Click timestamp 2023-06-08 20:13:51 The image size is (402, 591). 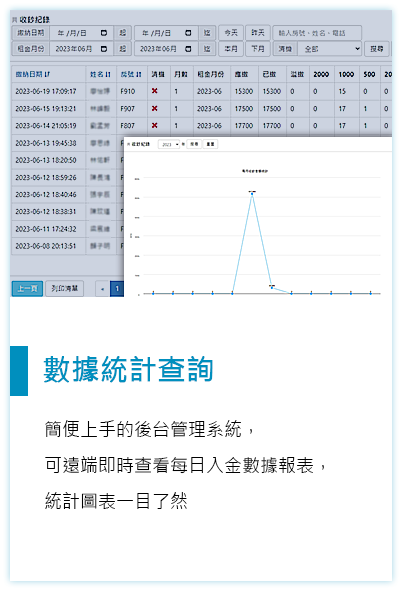tap(46, 246)
